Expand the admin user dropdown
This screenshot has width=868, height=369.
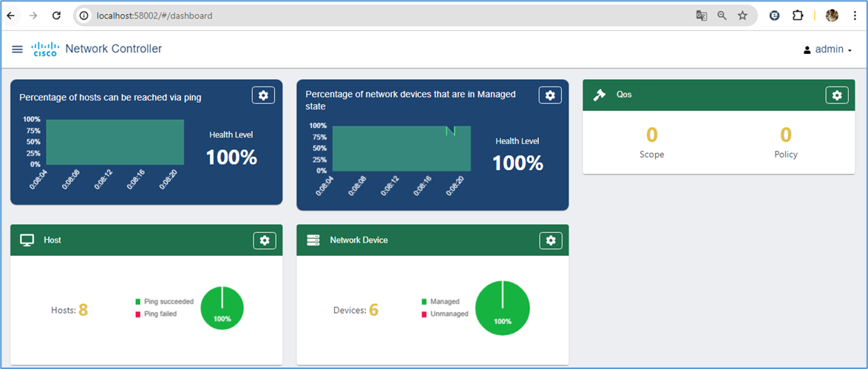(x=828, y=50)
